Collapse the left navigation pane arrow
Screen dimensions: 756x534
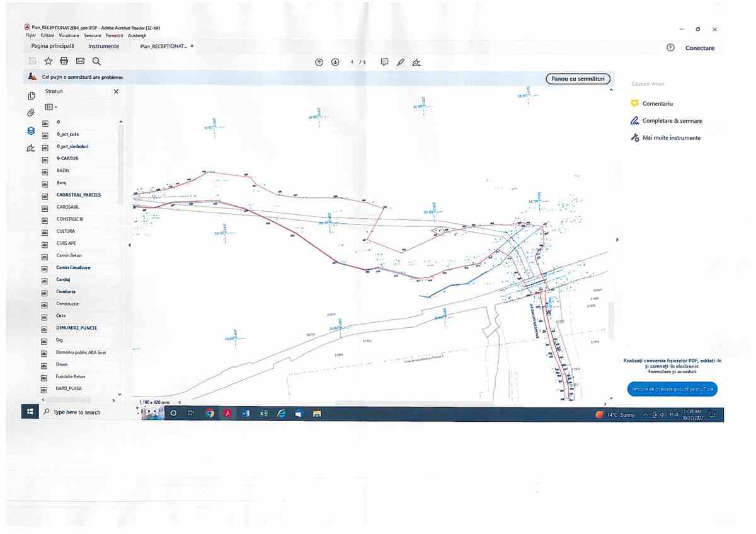(x=129, y=245)
